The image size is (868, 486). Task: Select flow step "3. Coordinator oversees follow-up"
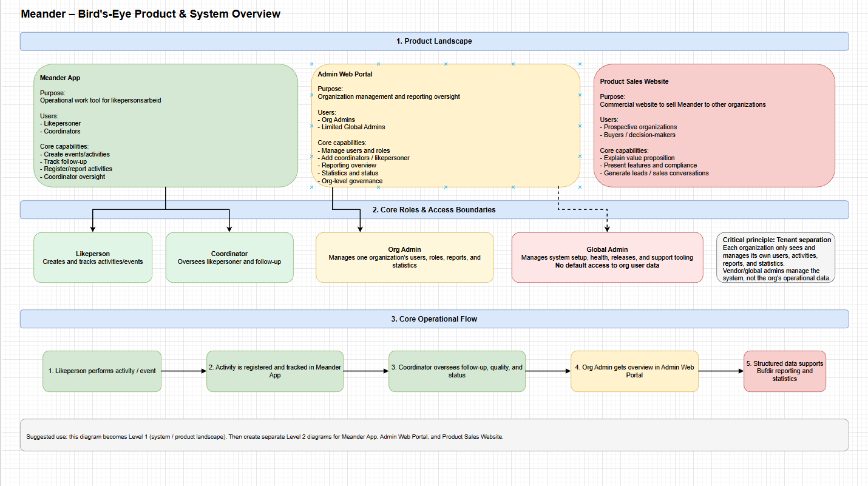click(457, 371)
